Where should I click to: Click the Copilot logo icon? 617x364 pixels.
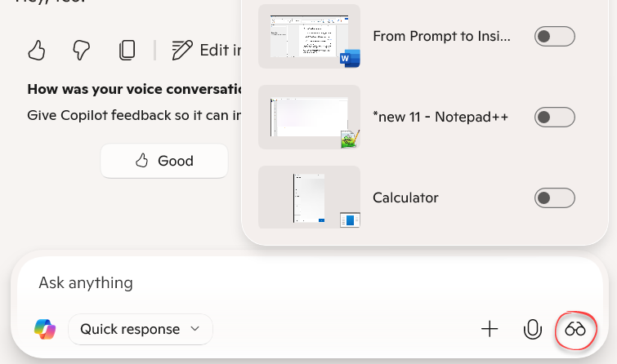[x=45, y=330]
